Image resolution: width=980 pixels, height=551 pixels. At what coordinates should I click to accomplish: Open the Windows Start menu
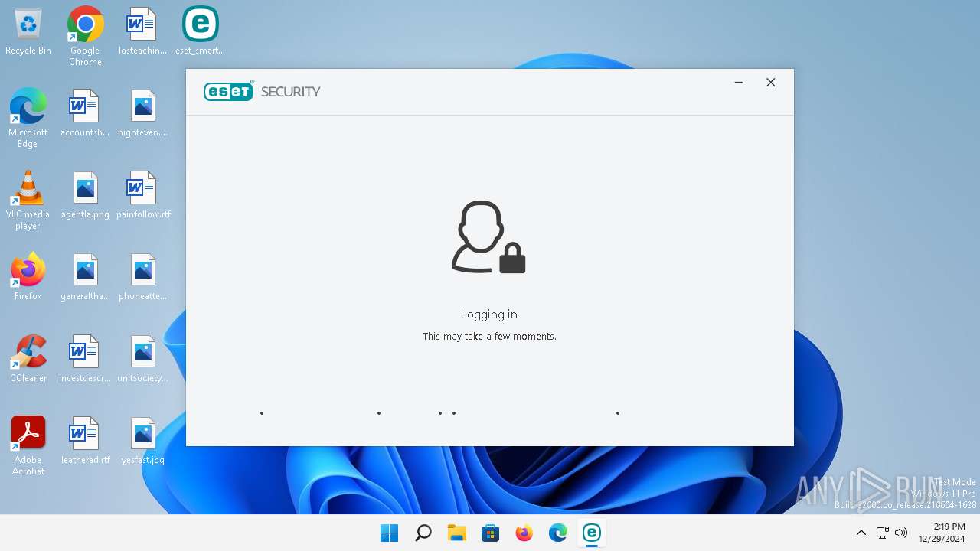click(x=389, y=533)
